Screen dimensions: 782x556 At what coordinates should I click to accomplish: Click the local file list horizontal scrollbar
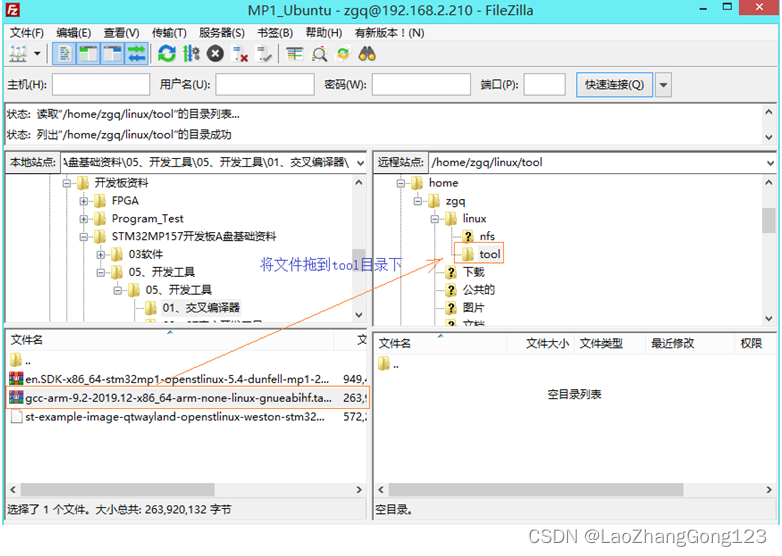(118, 490)
